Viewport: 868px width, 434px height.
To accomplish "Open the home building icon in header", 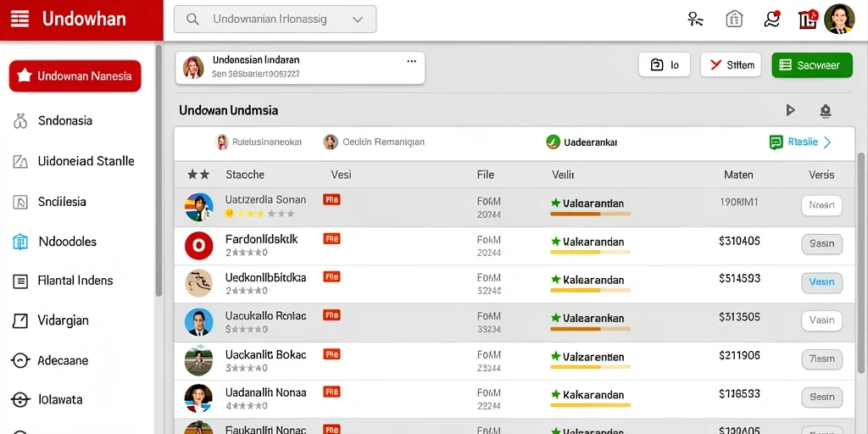I will [x=734, y=19].
